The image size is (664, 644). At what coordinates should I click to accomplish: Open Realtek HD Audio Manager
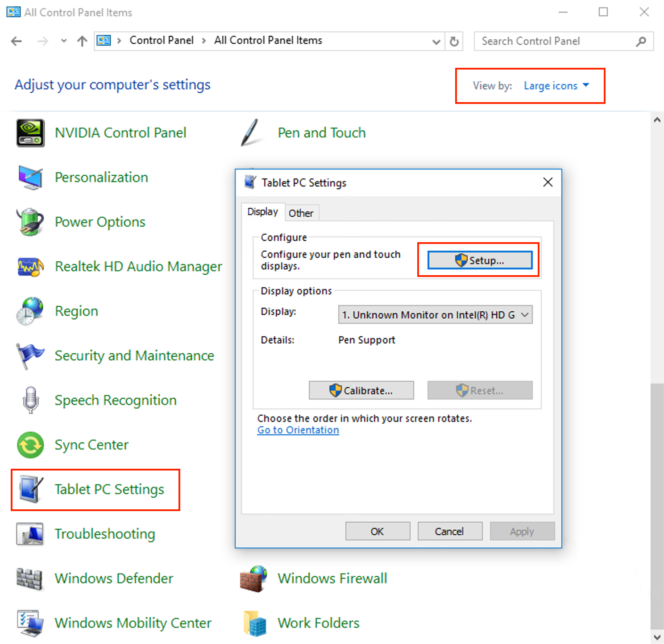138,266
